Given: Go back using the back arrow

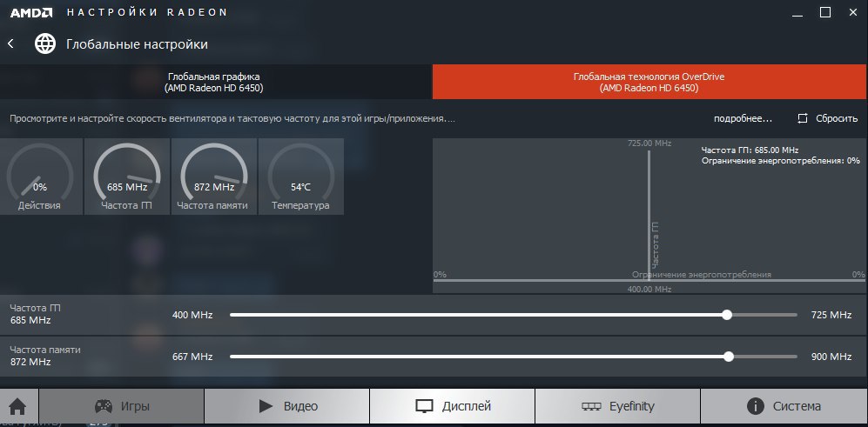Looking at the screenshot, I should [10, 43].
